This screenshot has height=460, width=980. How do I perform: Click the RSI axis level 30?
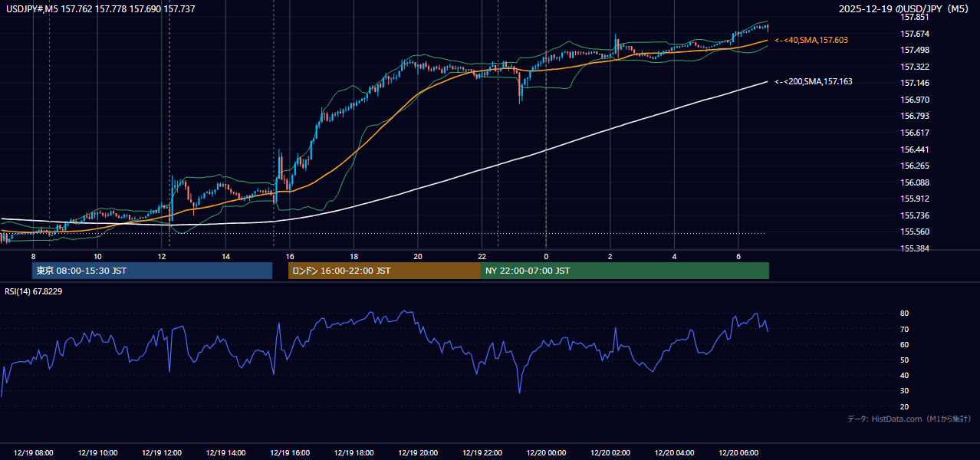coord(905,391)
